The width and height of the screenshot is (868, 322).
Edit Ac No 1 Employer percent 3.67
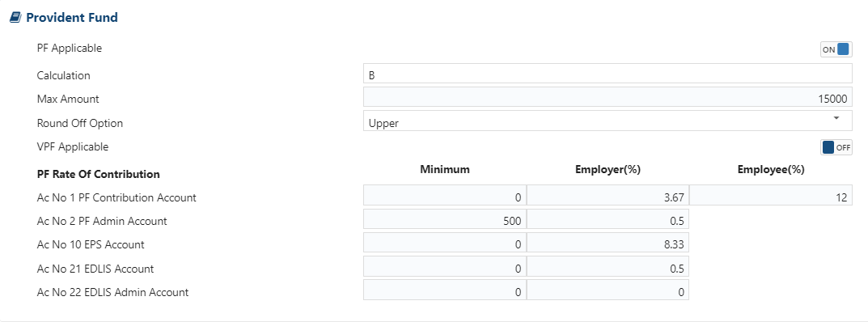pos(608,195)
